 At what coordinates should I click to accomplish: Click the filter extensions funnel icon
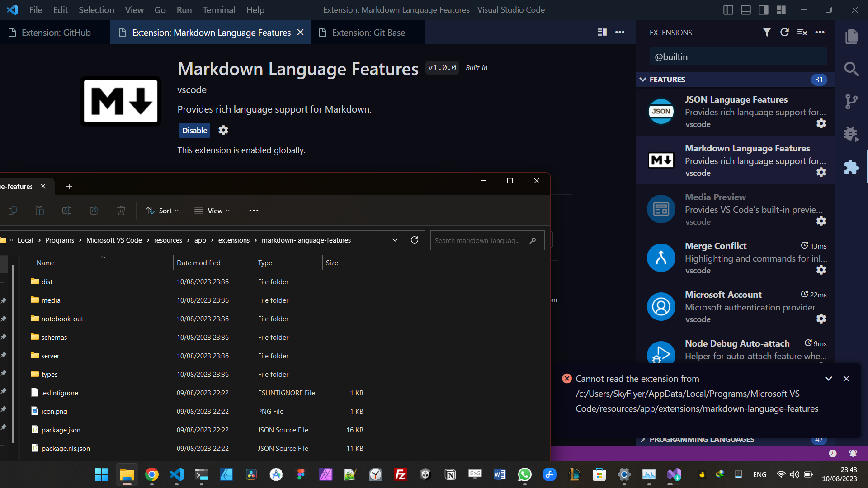tap(767, 32)
